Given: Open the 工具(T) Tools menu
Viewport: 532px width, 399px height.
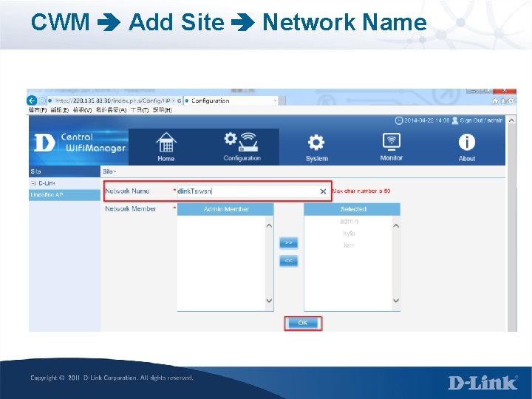Looking at the screenshot, I should click(x=140, y=110).
